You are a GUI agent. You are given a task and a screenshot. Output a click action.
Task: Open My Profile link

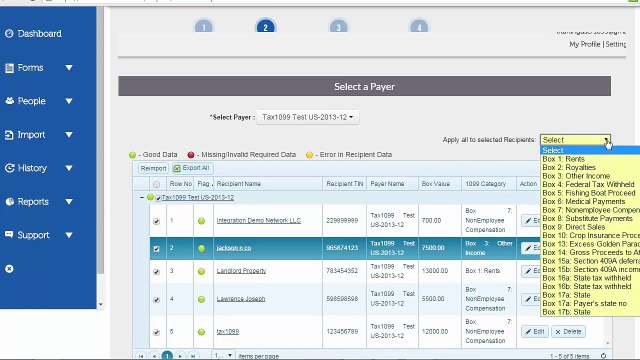point(584,44)
